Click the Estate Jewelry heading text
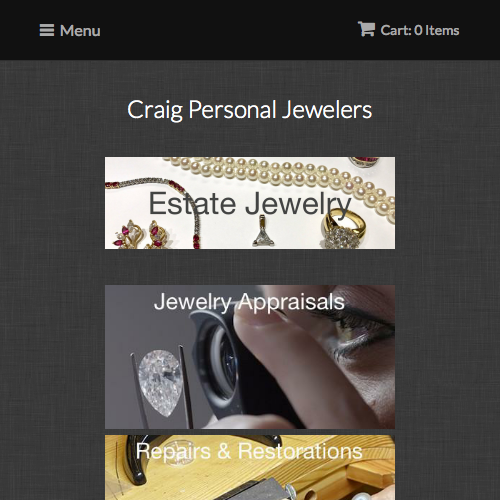Viewport: 500px width, 500px height. click(250, 203)
